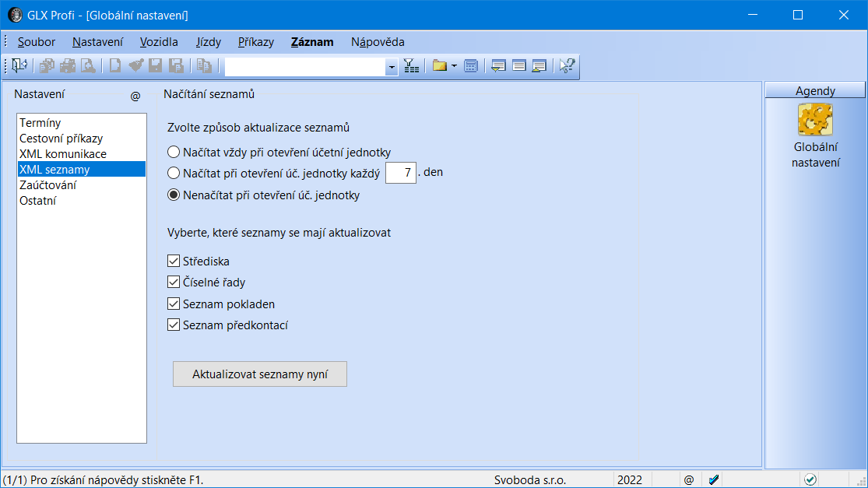Uncheck the Střediska checkbox
868x488 pixels.
point(174,261)
